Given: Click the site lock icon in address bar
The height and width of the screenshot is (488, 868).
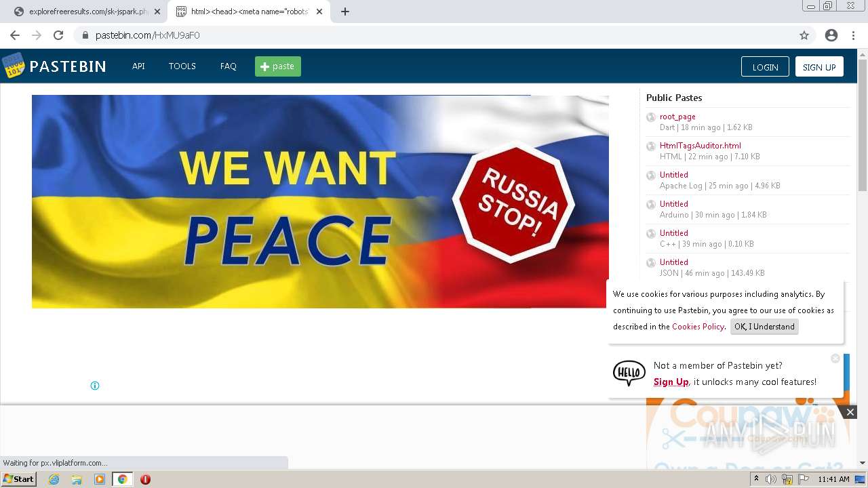Looking at the screenshot, I should click(x=85, y=35).
